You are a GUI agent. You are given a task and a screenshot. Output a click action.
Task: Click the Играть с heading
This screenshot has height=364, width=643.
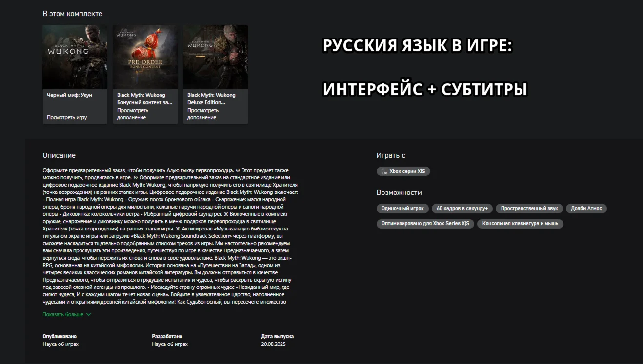(391, 155)
